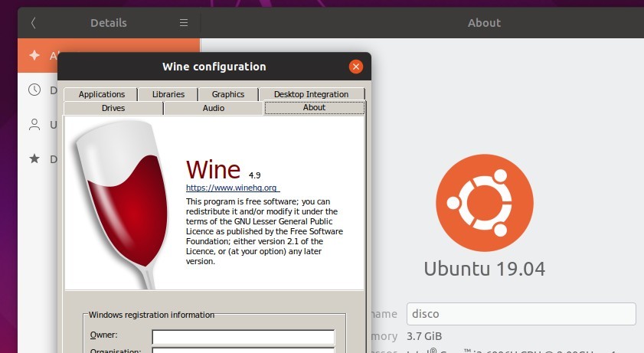Screen dimensions: 644x353
Task: Click the Windows registration information label
Action: pyautogui.click(x=152, y=315)
